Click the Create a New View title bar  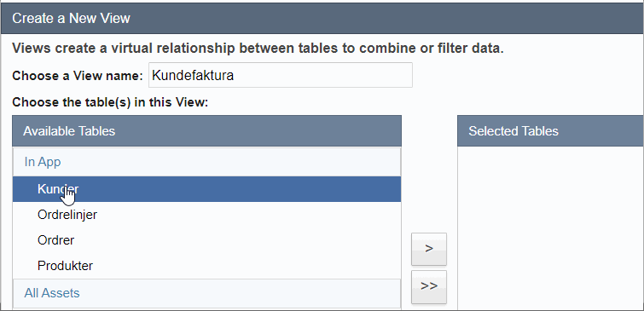pyautogui.click(x=322, y=18)
